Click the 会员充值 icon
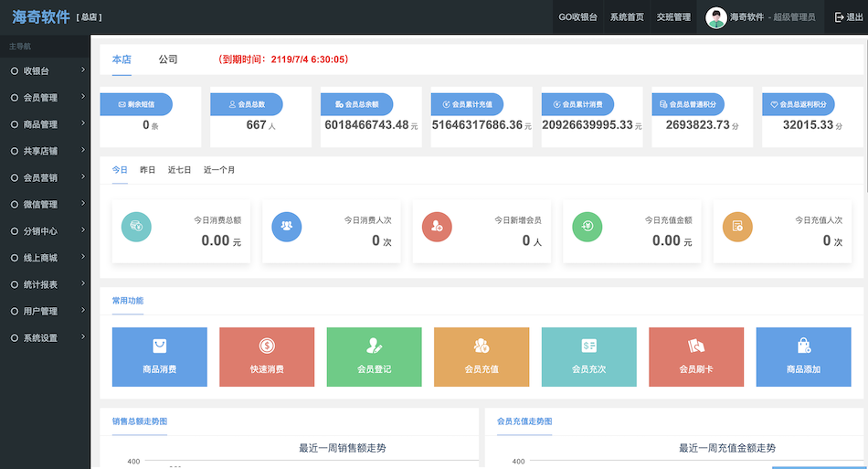Viewport: 868px width, 469px height. pyautogui.click(x=482, y=346)
